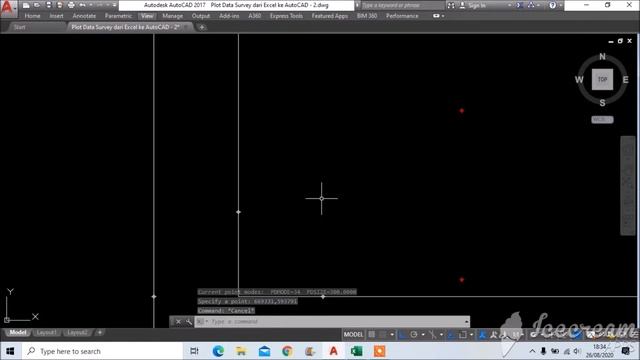This screenshot has height=360, width=640.
Task: Toggle the grid display status icon
Action: coord(372,335)
